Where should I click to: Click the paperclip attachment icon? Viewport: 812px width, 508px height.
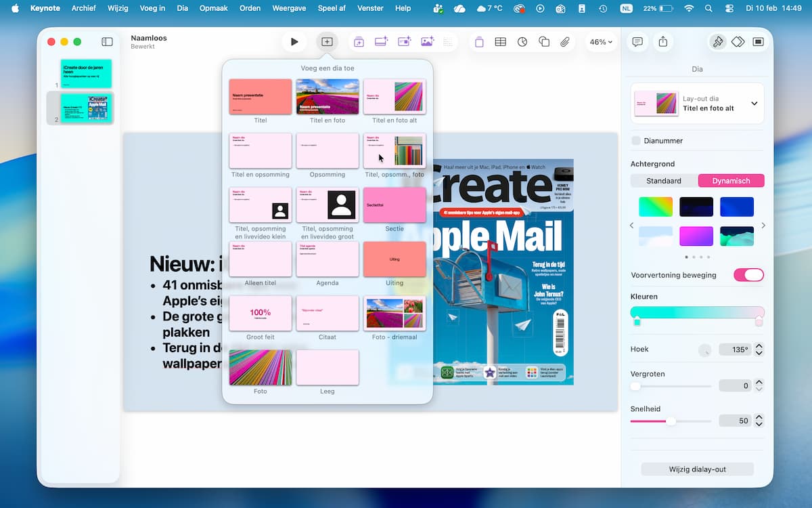point(565,42)
